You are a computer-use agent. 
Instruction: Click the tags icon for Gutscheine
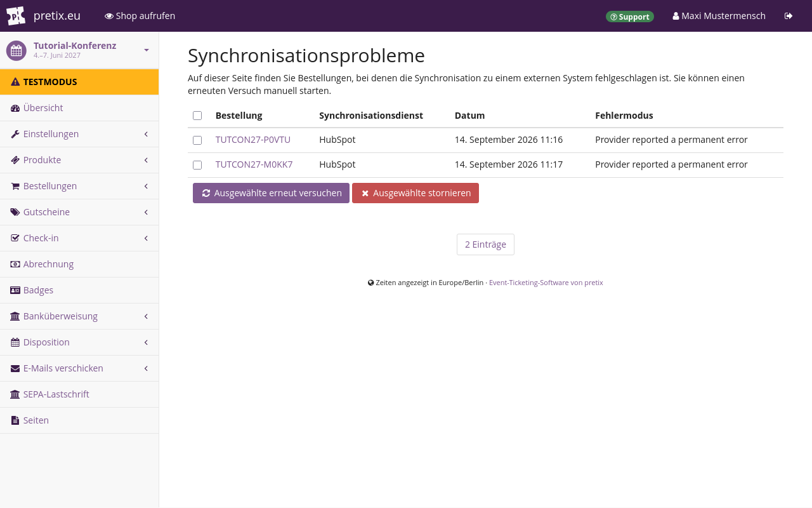point(15,212)
